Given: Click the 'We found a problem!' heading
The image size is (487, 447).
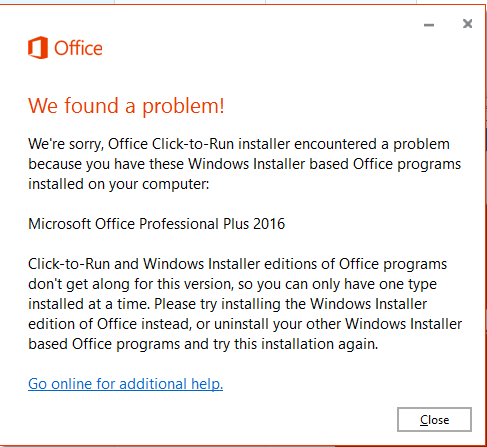Looking at the screenshot, I should (x=126, y=106).
